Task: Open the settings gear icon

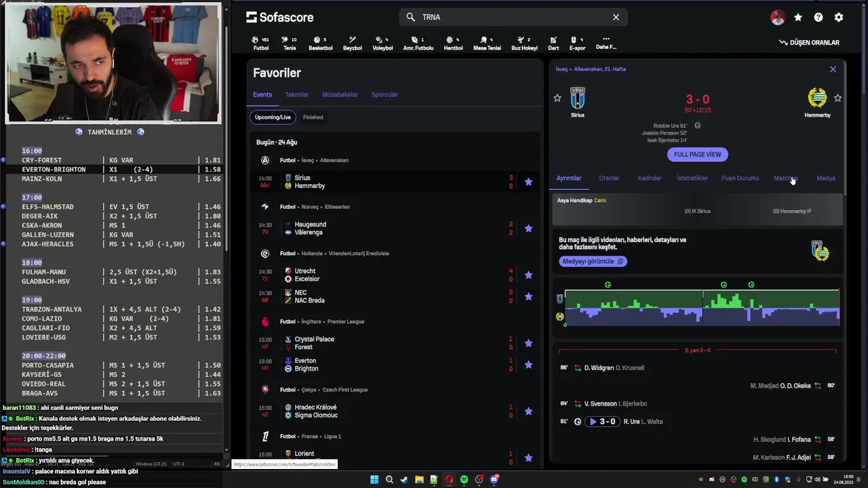Action: click(x=839, y=18)
